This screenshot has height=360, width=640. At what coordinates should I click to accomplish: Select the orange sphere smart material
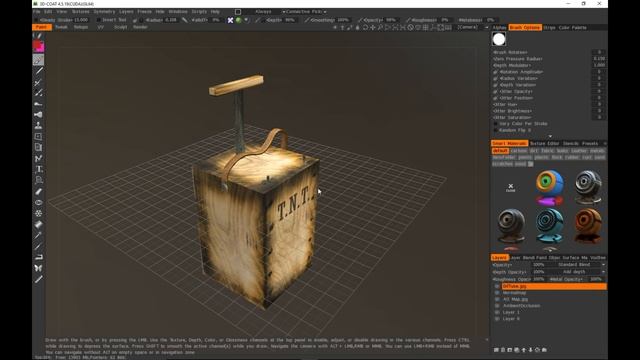click(588, 226)
